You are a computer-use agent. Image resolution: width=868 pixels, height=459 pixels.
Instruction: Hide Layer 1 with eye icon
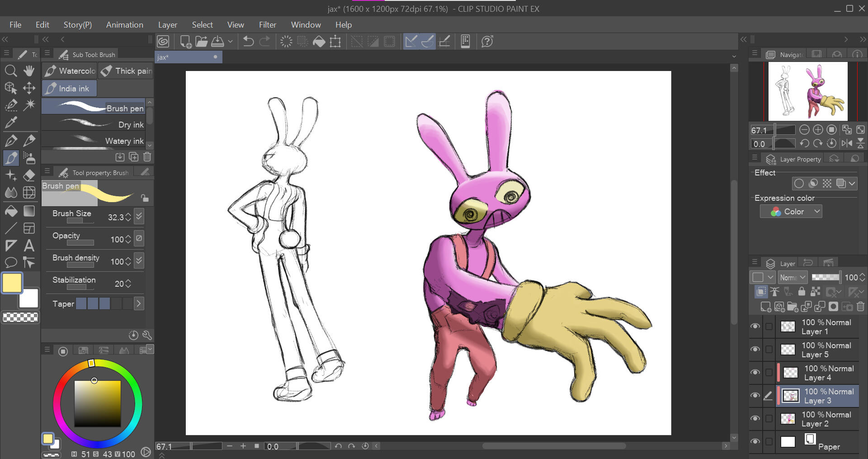[755, 327]
